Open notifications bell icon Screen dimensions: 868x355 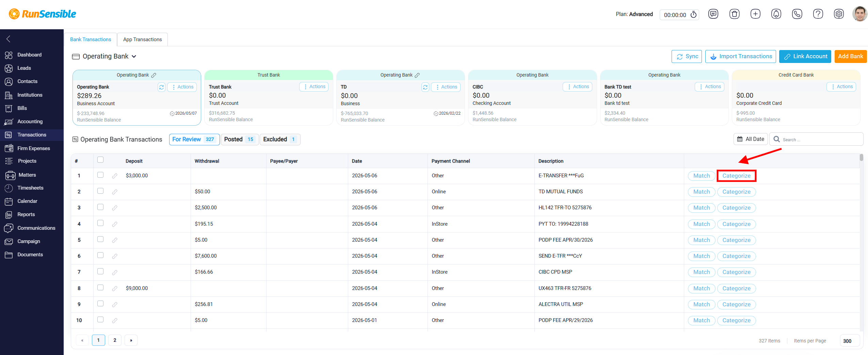click(776, 14)
